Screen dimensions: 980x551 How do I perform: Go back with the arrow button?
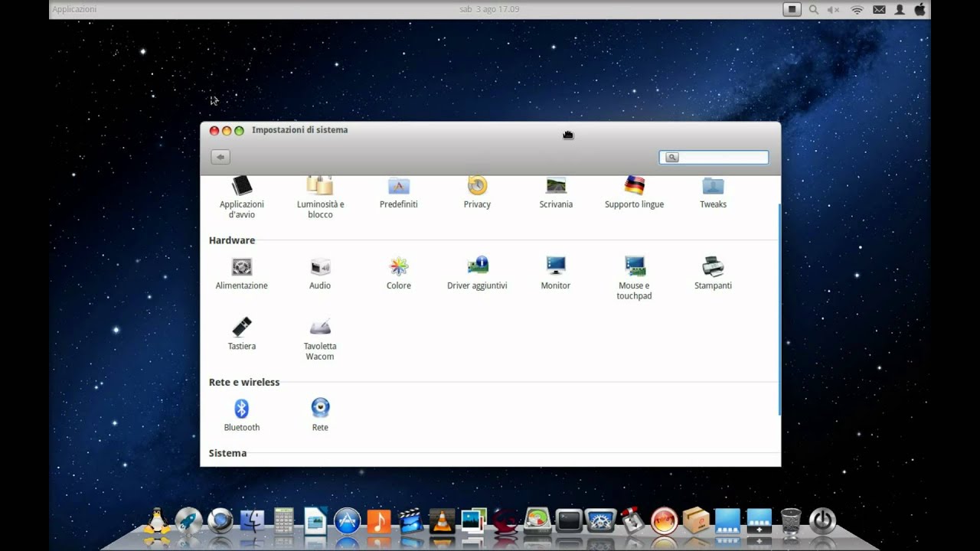click(x=220, y=157)
